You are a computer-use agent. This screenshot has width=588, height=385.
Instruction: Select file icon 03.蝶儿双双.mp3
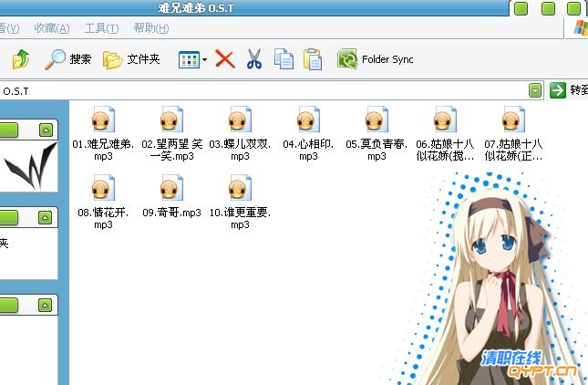(x=240, y=120)
